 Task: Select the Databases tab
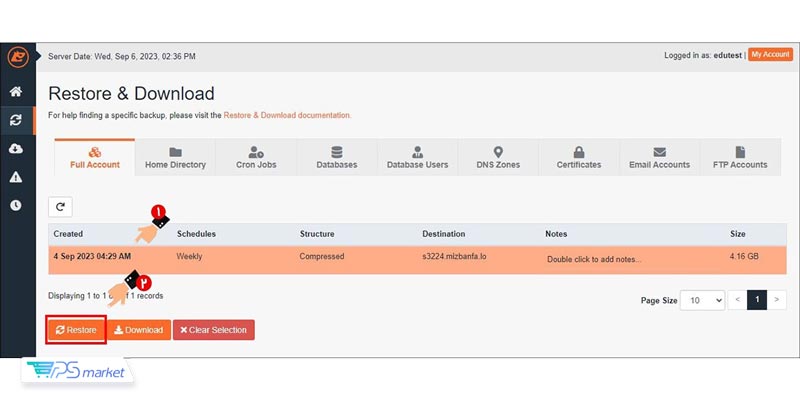[336, 158]
